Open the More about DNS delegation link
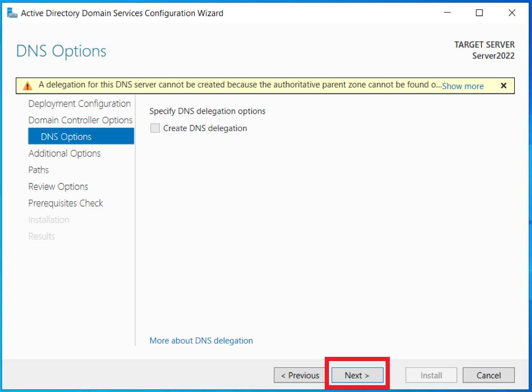This screenshot has width=532, height=392. [201, 341]
